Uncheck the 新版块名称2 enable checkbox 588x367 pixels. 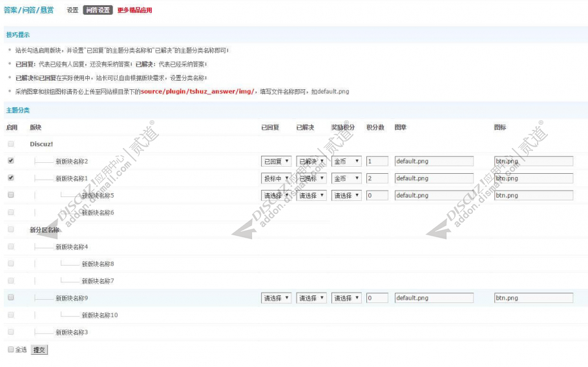click(x=11, y=160)
